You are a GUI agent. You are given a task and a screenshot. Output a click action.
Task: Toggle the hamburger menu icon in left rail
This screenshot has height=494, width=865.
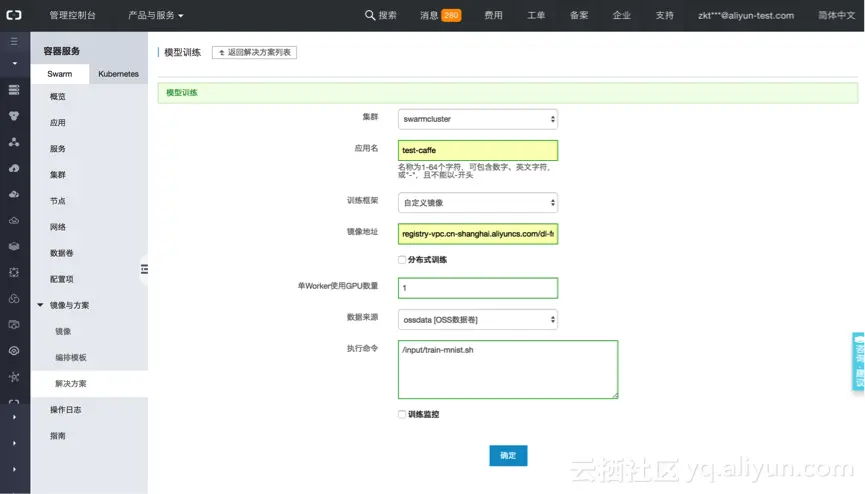pos(14,41)
